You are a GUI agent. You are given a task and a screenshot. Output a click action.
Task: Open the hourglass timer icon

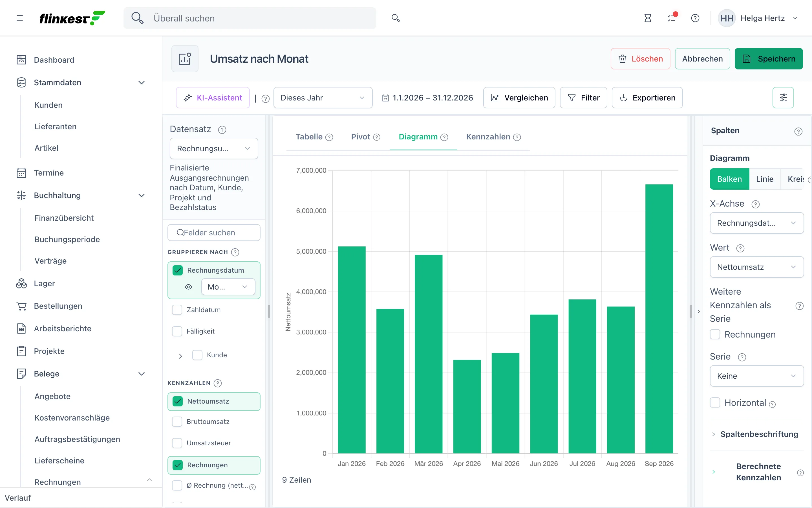tap(648, 18)
